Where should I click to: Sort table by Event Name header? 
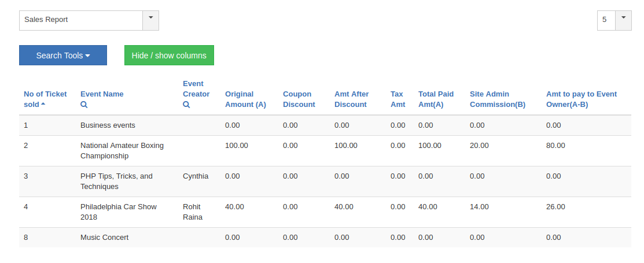click(x=102, y=94)
